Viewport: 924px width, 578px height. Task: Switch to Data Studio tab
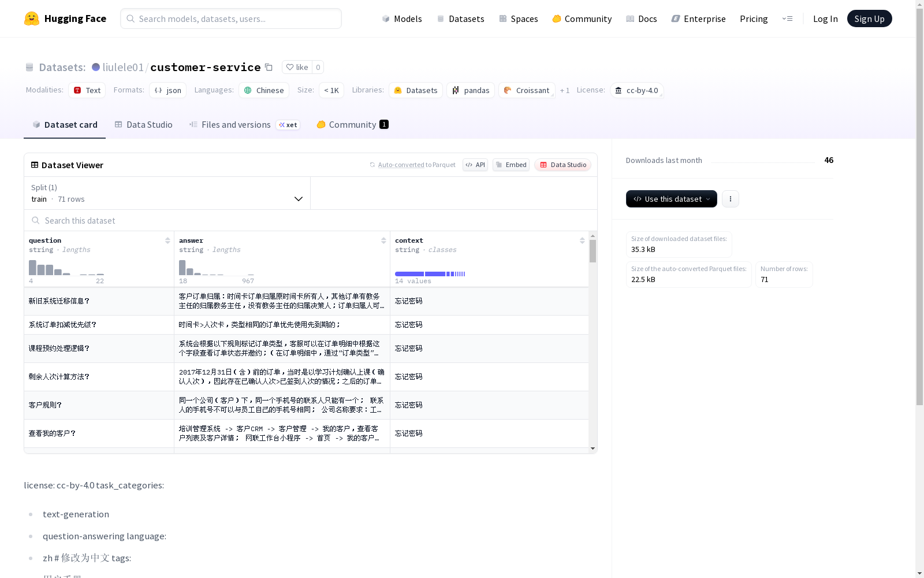[x=143, y=125]
